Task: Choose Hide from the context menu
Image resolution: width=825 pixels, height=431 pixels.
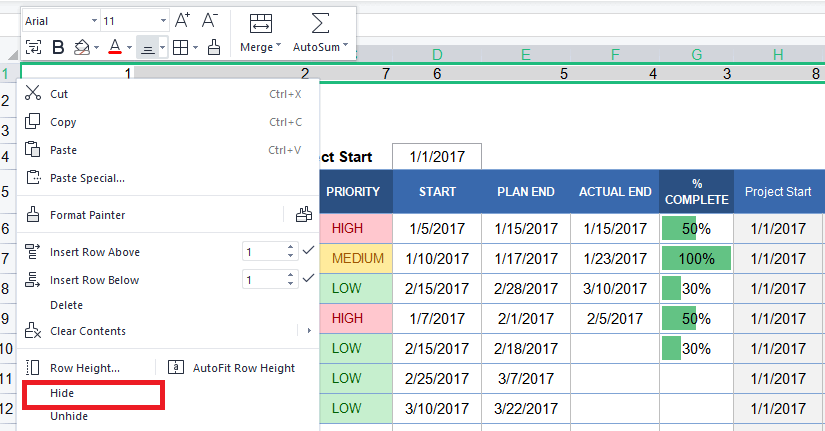Action: tap(62, 394)
